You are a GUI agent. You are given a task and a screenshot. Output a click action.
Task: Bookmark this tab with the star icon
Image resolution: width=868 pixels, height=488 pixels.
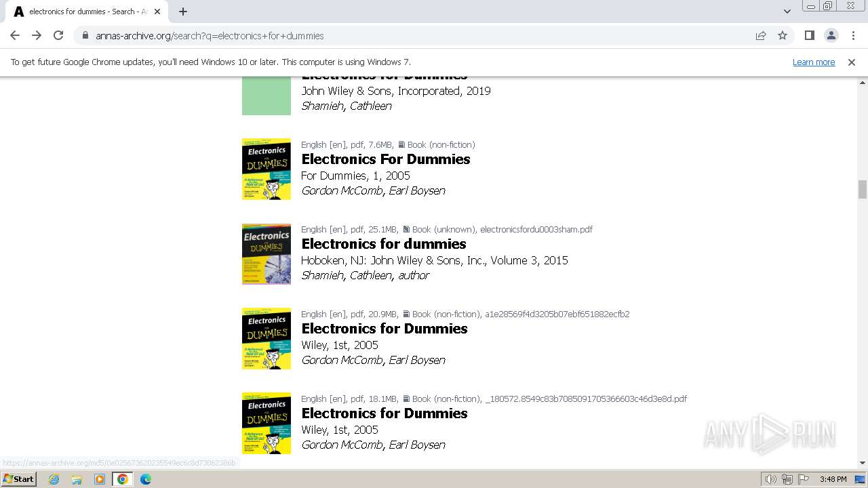(x=783, y=35)
